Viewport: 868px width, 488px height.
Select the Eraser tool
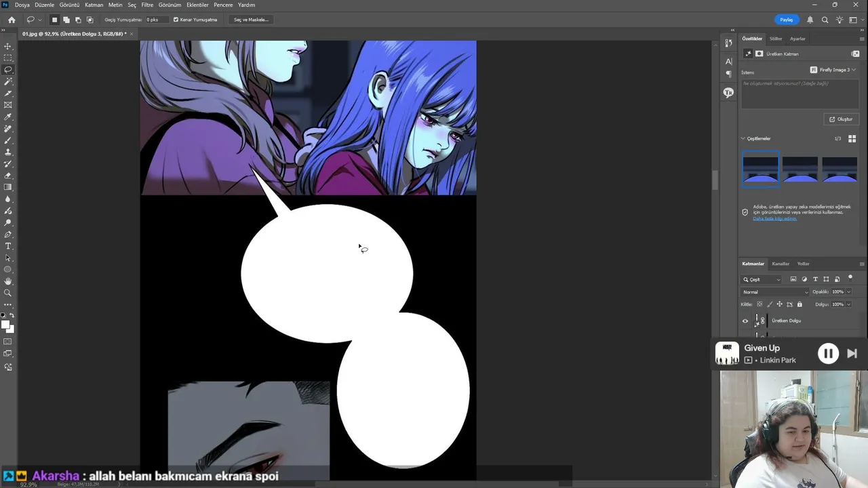8,176
